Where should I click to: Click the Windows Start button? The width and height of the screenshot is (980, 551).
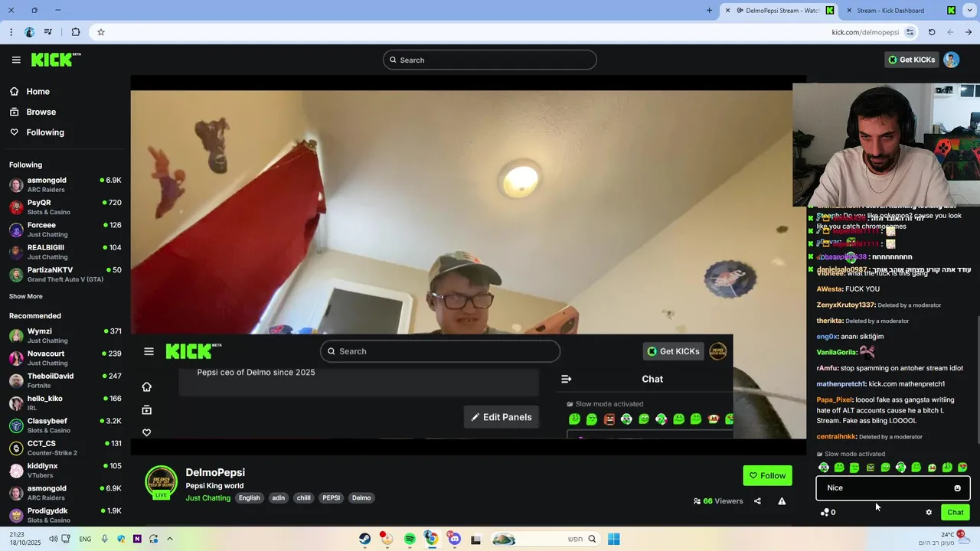tap(613, 539)
